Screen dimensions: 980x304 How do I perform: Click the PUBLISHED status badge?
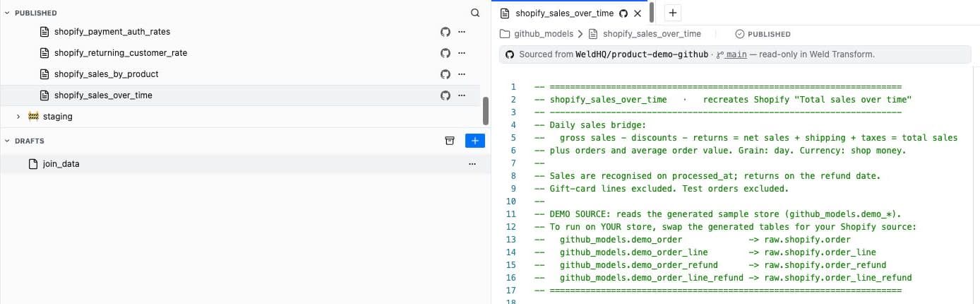(x=763, y=34)
